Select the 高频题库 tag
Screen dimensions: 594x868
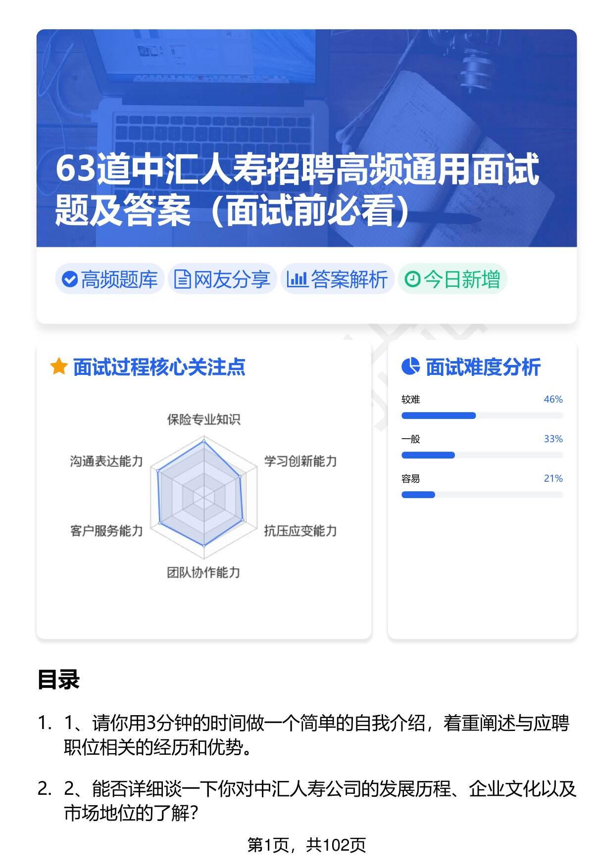(109, 279)
